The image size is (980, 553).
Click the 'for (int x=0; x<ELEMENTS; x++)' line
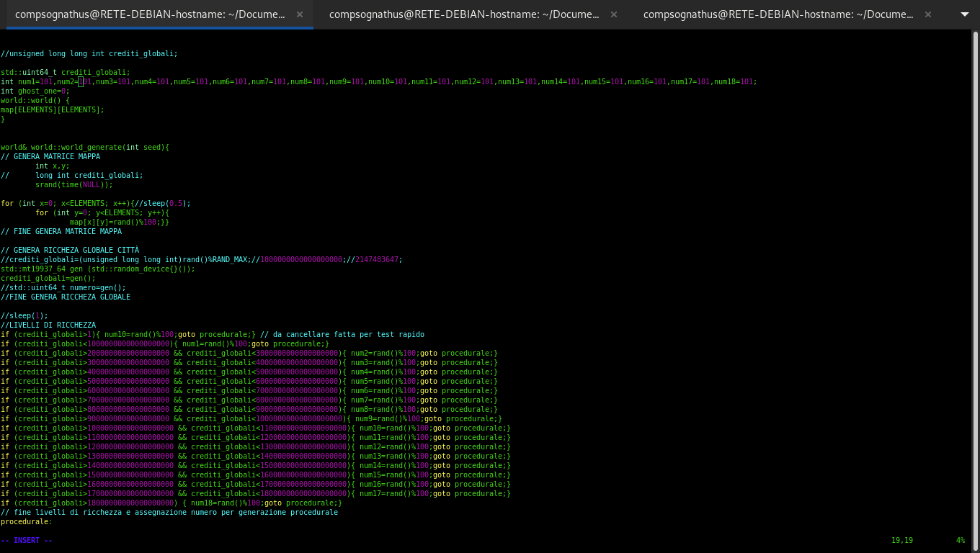(96, 203)
